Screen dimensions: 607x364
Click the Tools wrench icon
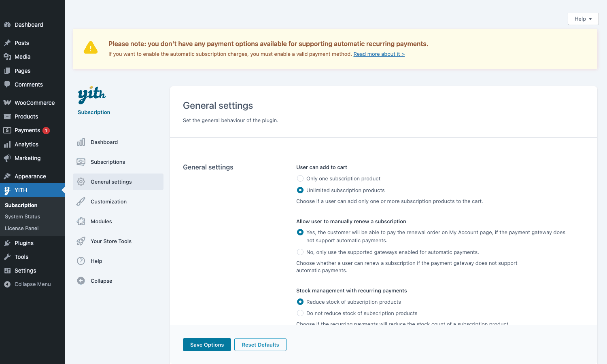[7, 257]
